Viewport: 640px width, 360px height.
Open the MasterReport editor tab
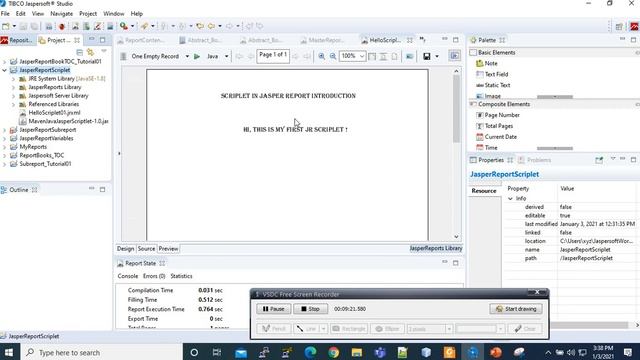[322, 40]
